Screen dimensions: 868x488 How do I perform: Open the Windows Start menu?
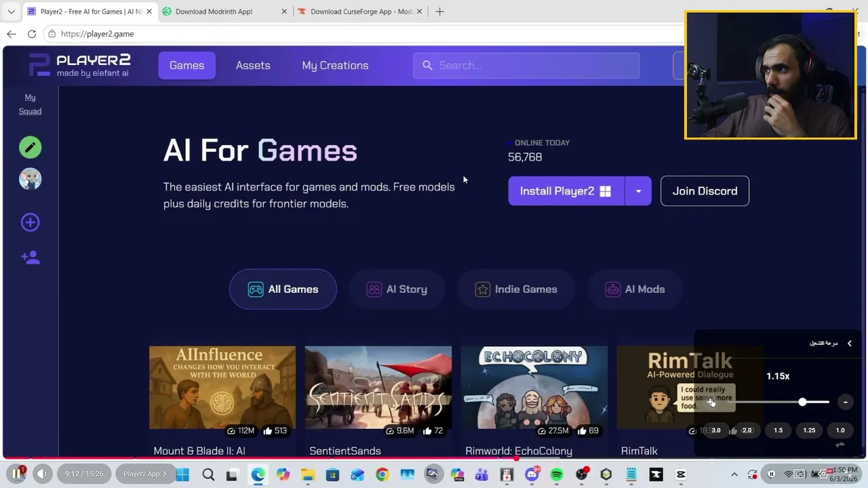click(x=183, y=474)
